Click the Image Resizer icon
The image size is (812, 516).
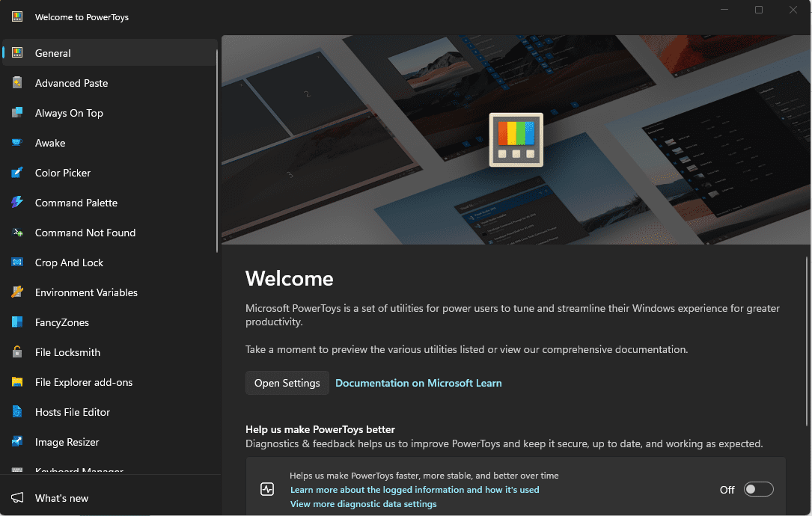(x=17, y=441)
